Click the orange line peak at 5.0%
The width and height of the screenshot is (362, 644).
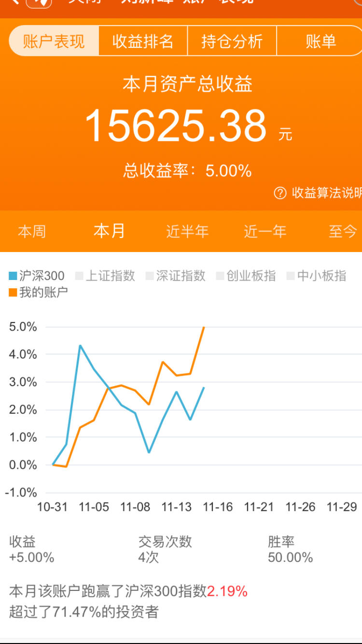click(204, 327)
